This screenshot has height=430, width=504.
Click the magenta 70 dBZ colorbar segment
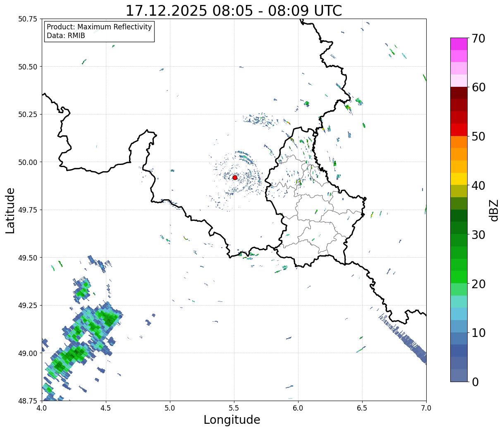click(x=459, y=44)
